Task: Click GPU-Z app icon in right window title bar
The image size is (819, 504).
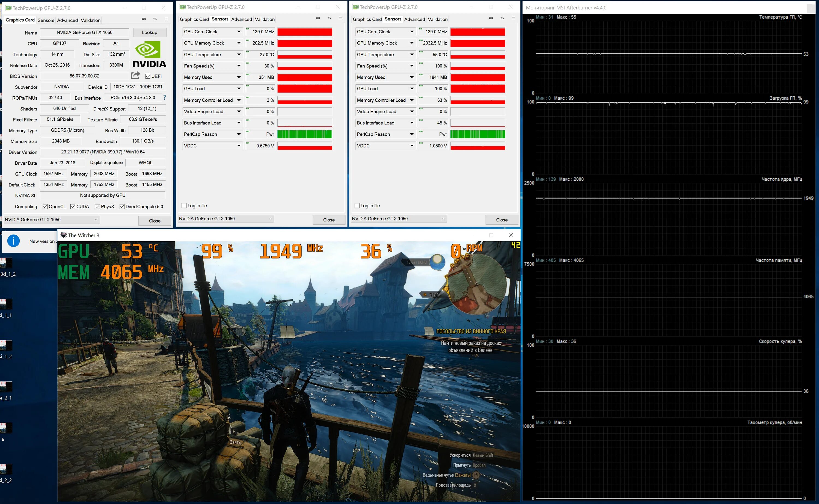Action: 355,7
